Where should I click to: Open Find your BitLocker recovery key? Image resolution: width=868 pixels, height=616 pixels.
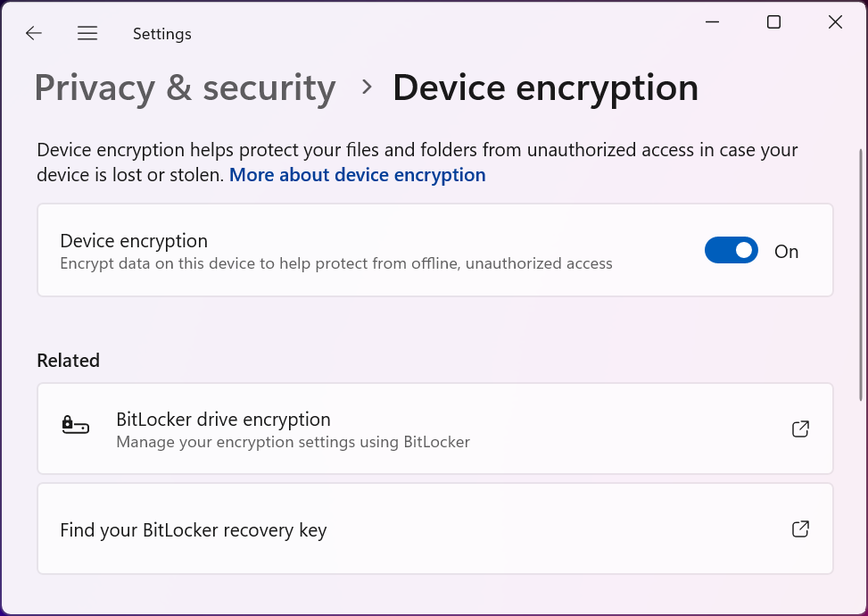point(194,530)
